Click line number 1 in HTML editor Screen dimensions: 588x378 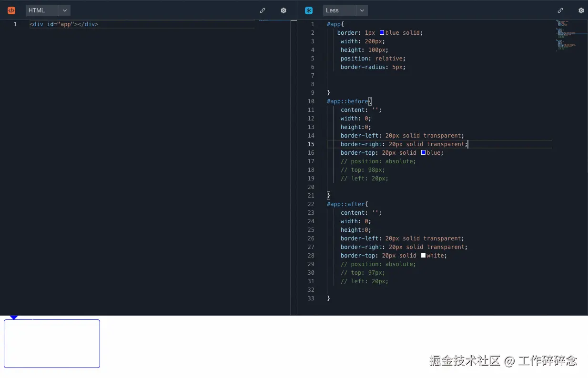click(15, 24)
